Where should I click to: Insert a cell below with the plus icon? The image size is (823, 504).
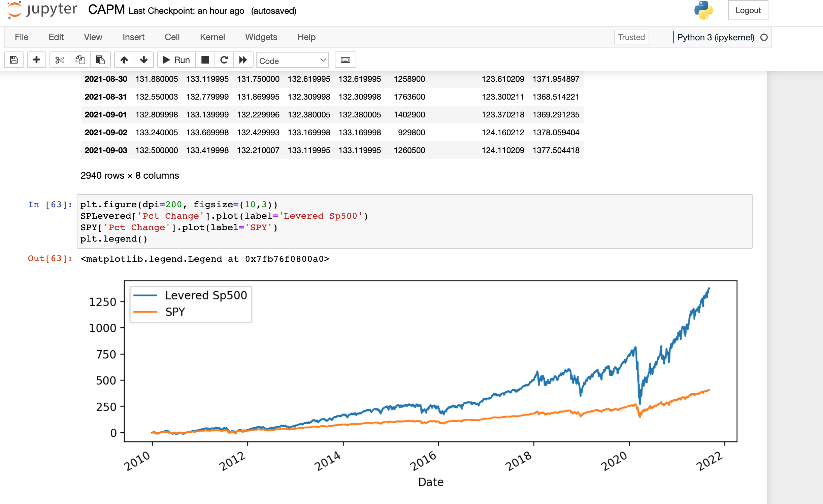point(36,60)
